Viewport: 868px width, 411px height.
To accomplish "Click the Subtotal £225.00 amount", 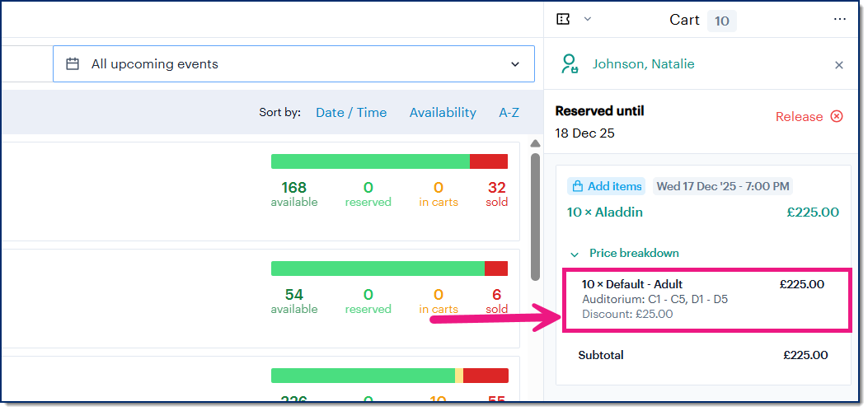I will tap(805, 355).
